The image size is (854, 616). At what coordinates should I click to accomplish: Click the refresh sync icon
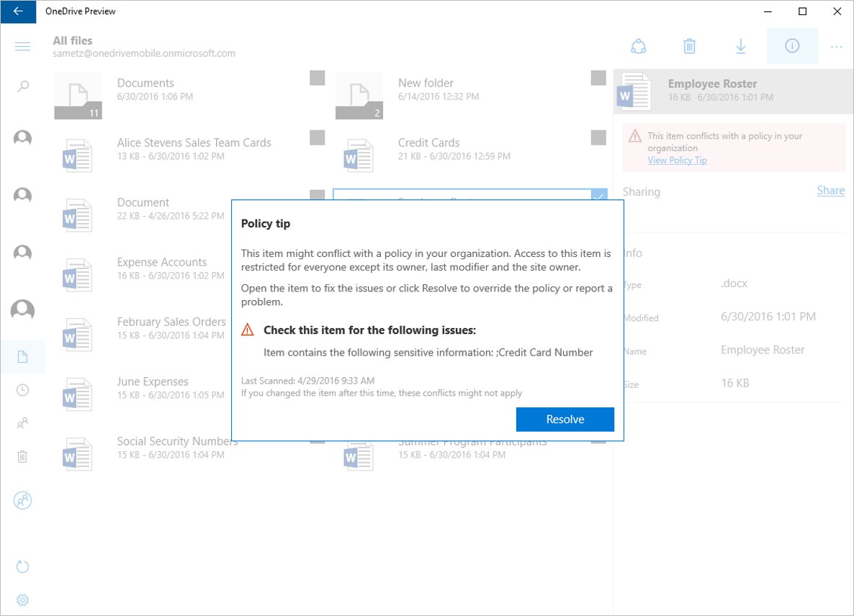[22, 566]
